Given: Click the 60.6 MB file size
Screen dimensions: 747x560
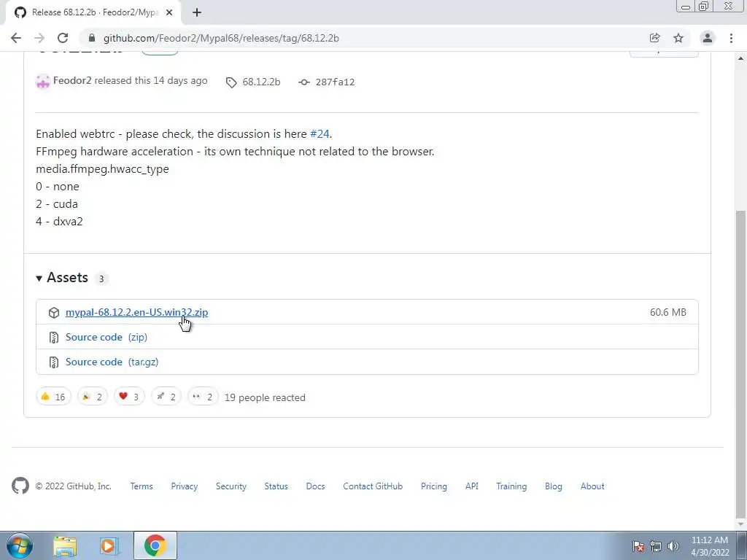Looking at the screenshot, I should (x=668, y=312).
